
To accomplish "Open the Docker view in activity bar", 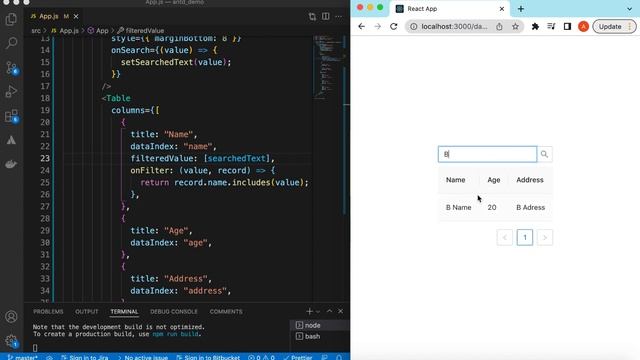I will coord(11,164).
